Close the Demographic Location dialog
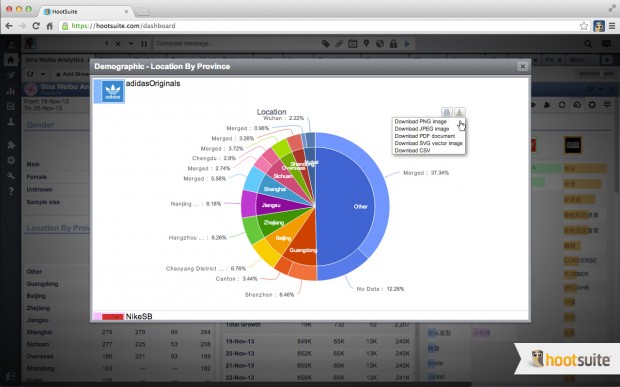 coord(522,66)
